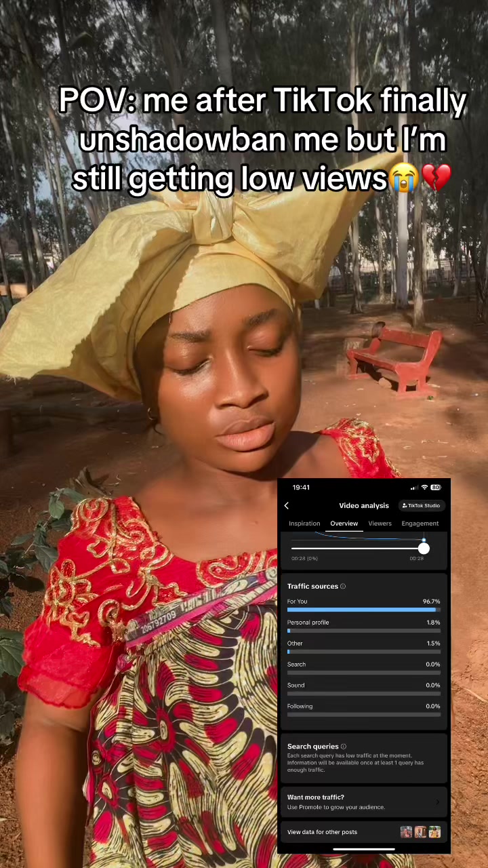488x868 pixels.
Task: Switch to the Inspiration tab
Action: click(304, 524)
